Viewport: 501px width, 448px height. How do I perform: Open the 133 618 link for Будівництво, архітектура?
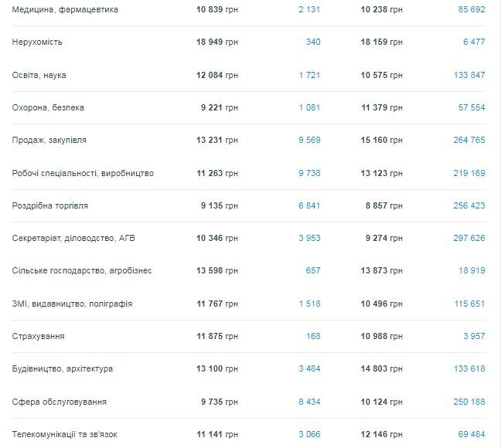469,369
